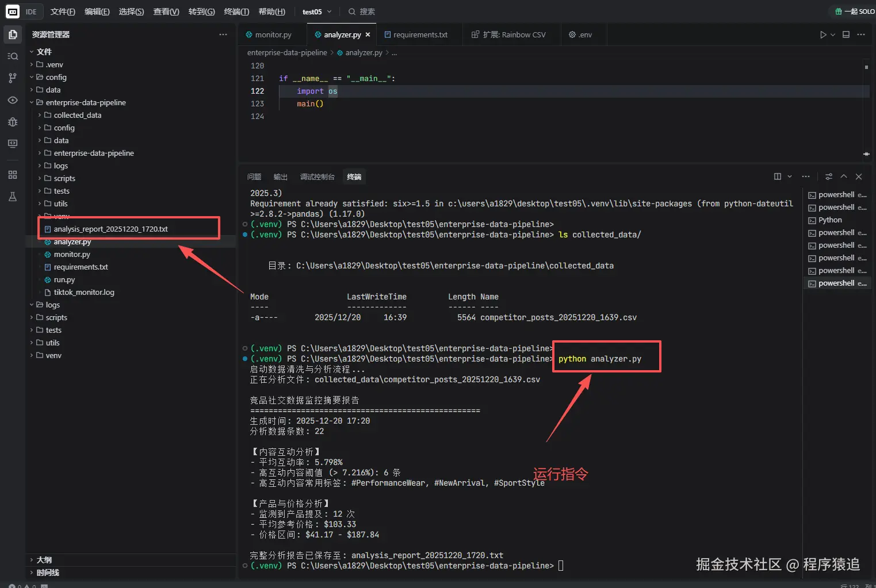Screen dimensions: 876x588
Task: Open the Search view in activity bar
Action: [x=13, y=56]
